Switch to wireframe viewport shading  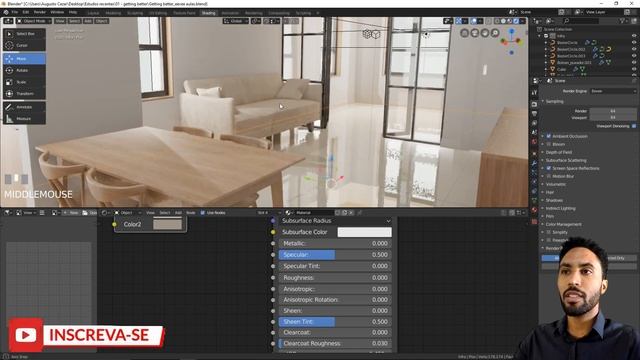[497, 21]
